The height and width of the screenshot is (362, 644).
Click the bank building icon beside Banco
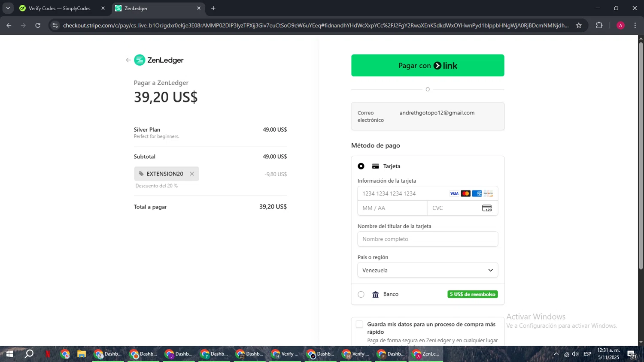click(x=376, y=294)
